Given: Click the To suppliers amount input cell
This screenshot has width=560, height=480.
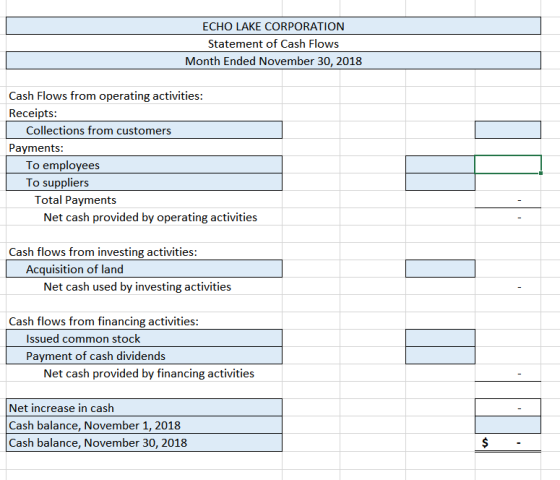Looking at the screenshot, I should pos(440,182).
